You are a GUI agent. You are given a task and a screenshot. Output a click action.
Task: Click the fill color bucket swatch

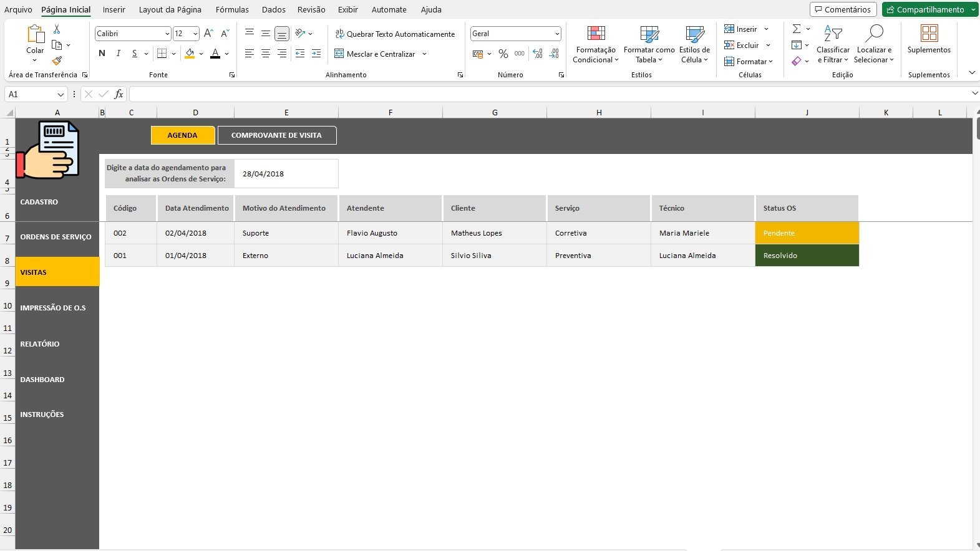(x=190, y=54)
